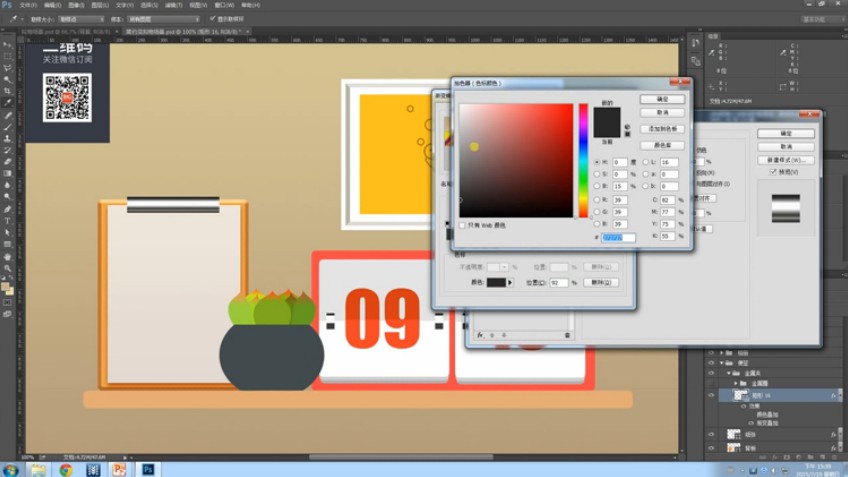Select the Gradient tool
The image size is (848, 477).
click(8, 174)
